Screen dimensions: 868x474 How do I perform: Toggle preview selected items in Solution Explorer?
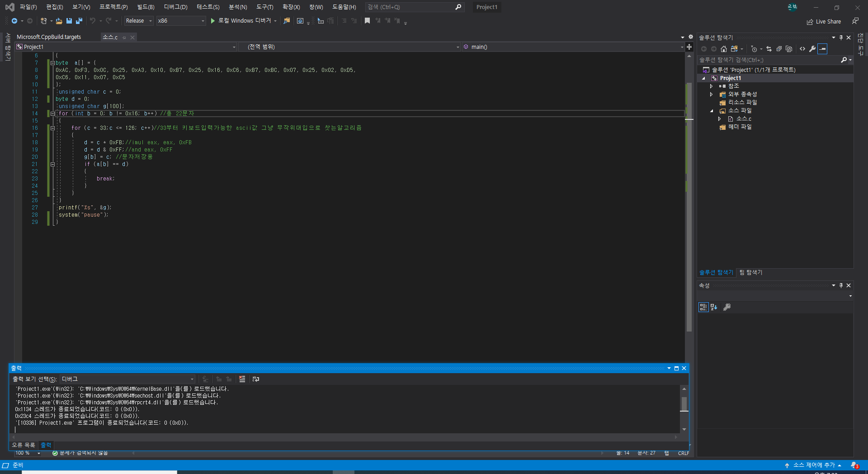822,49
